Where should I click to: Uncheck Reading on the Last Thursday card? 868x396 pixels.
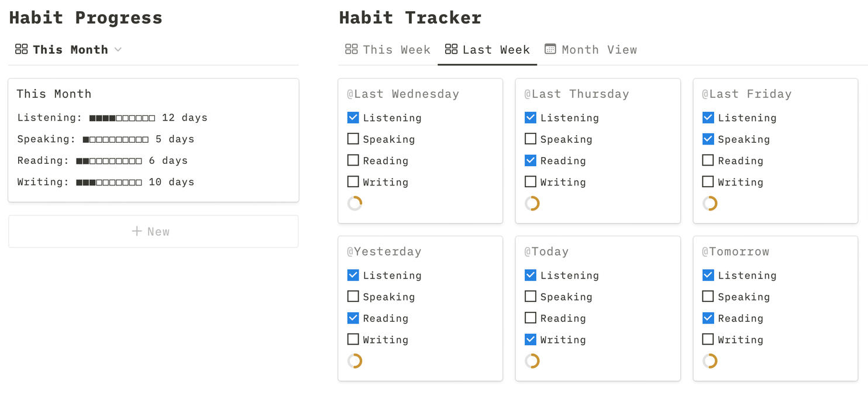click(x=531, y=160)
